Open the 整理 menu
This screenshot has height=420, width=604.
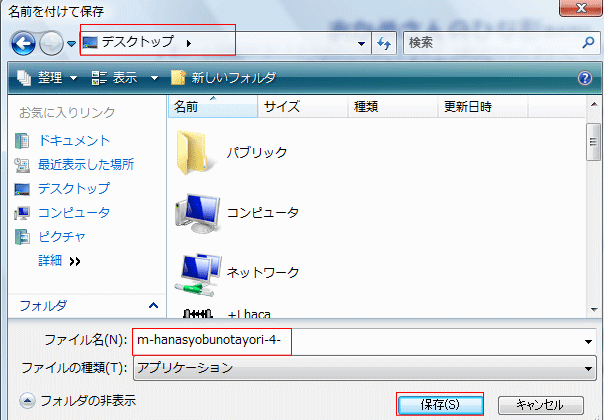(44, 78)
